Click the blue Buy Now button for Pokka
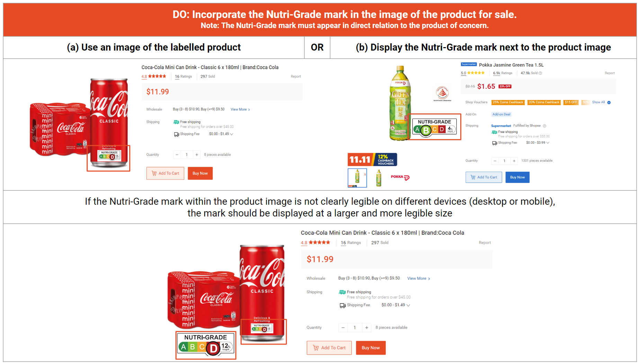The image size is (642, 364). click(517, 177)
